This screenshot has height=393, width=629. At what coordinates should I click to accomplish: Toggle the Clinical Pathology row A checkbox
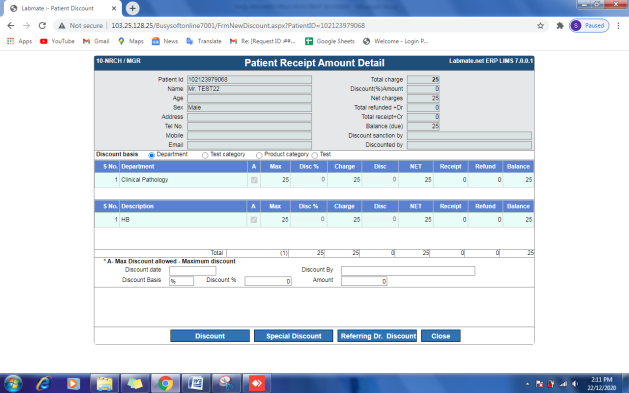254,180
